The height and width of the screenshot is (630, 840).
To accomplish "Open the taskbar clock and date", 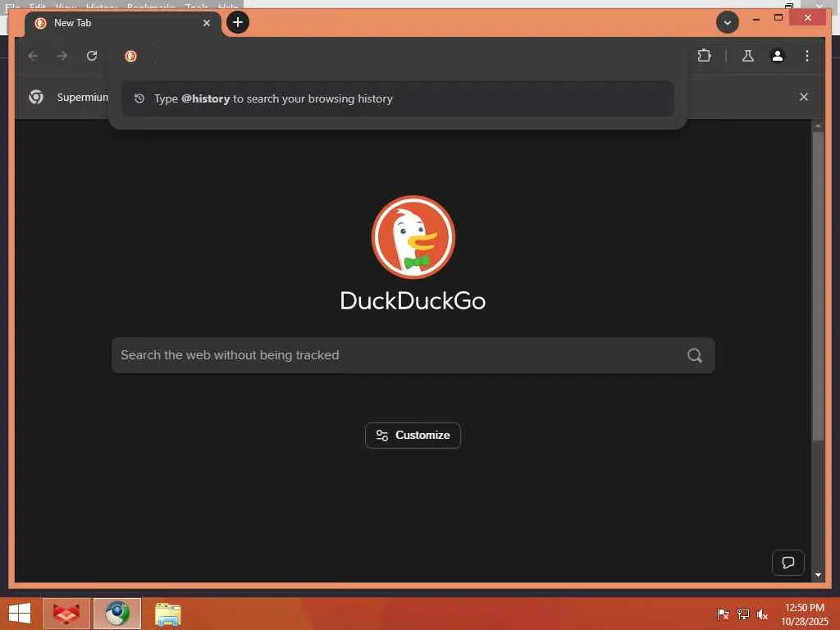I will tap(805, 614).
